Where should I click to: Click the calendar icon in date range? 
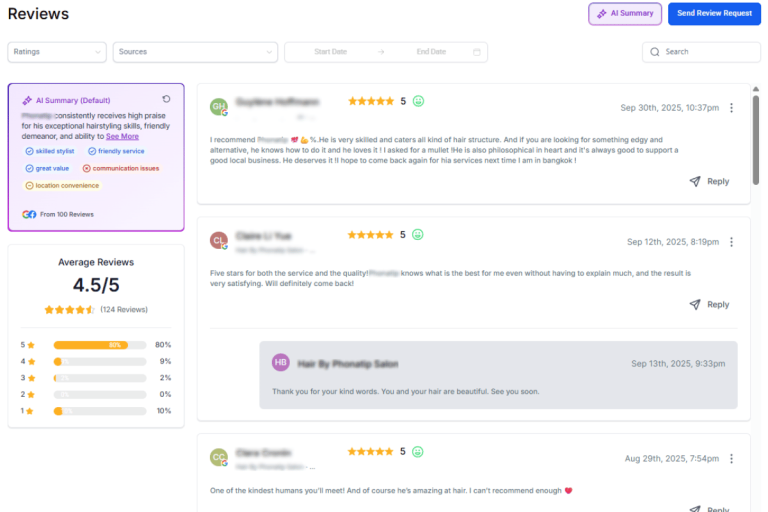pyautogui.click(x=477, y=52)
